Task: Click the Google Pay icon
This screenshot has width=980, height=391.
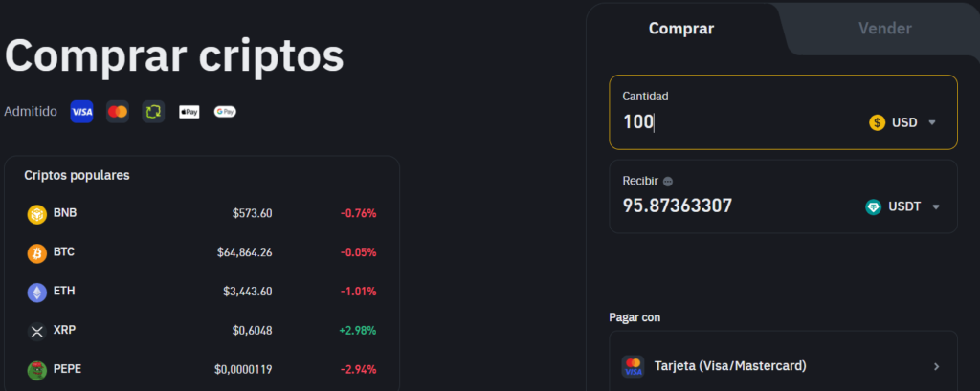Action: click(x=225, y=112)
